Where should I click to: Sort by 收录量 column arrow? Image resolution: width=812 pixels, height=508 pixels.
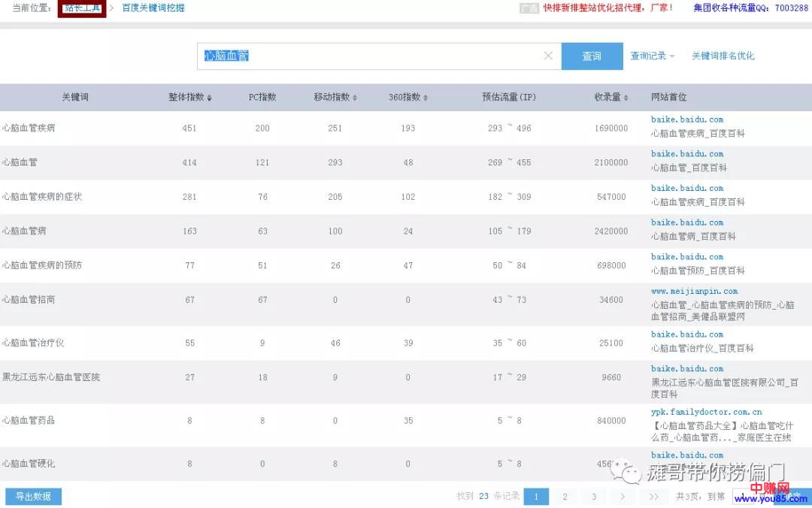(x=626, y=98)
